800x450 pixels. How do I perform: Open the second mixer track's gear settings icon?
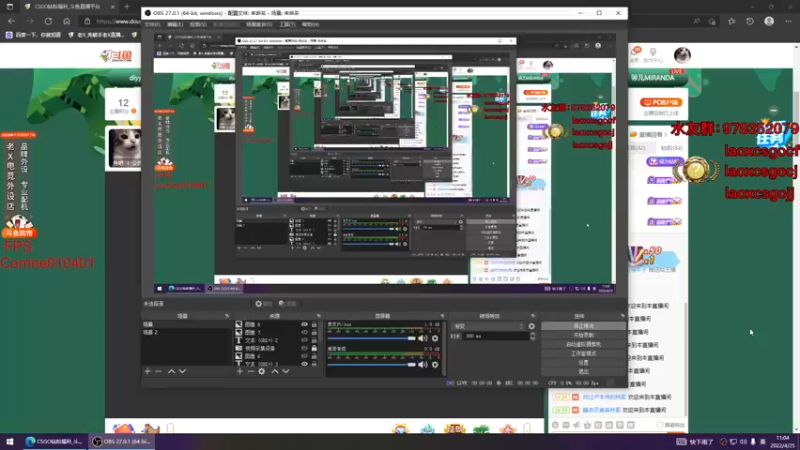click(435, 364)
